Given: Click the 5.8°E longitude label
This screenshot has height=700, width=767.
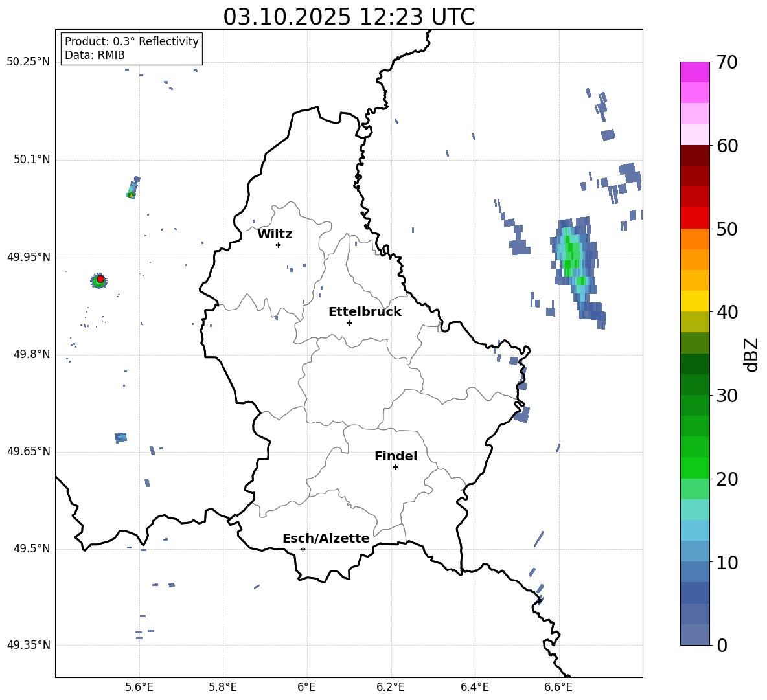Looking at the screenshot, I should pos(223,687).
